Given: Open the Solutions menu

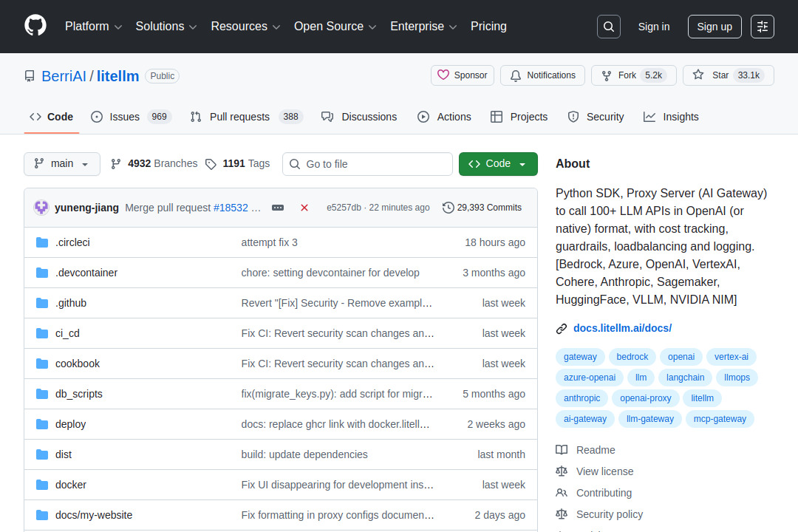Looking at the screenshot, I should [x=166, y=26].
